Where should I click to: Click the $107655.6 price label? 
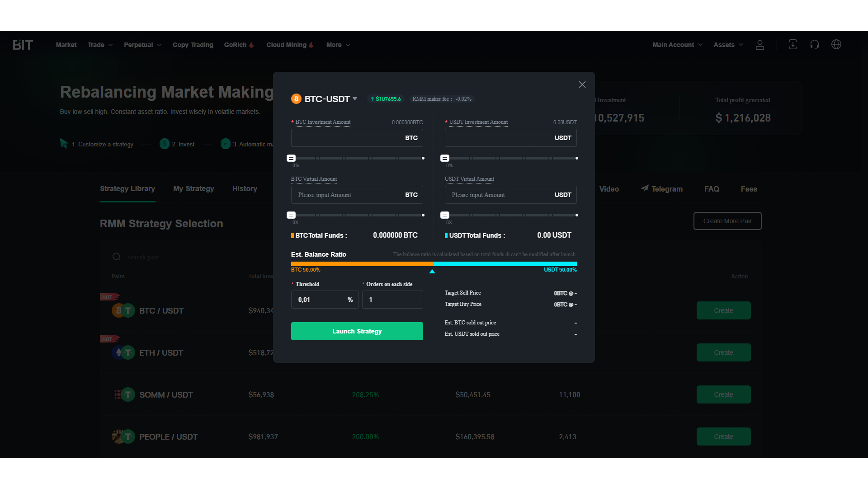pyautogui.click(x=386, y=99)
